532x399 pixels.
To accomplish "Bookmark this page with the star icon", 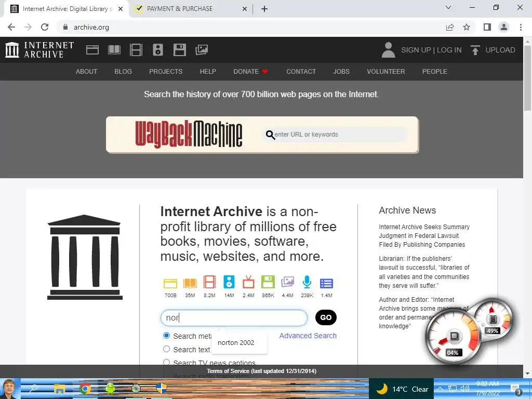I will click(467, 27).
